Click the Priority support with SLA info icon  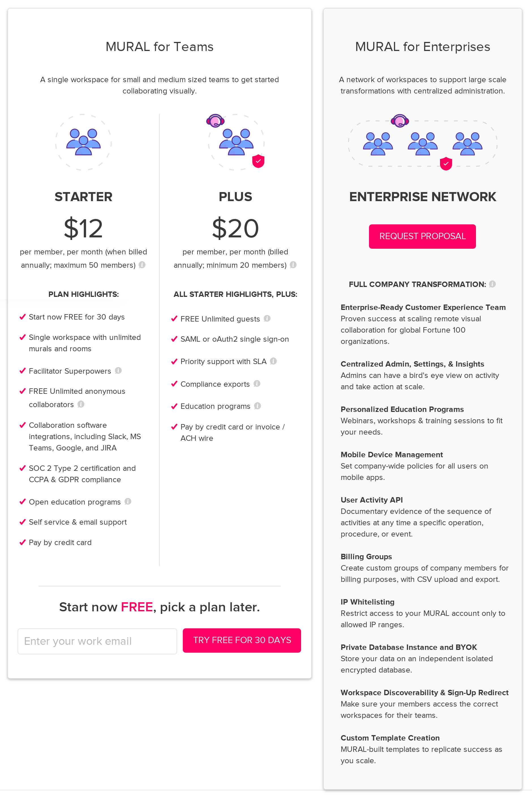click(274, 361)
